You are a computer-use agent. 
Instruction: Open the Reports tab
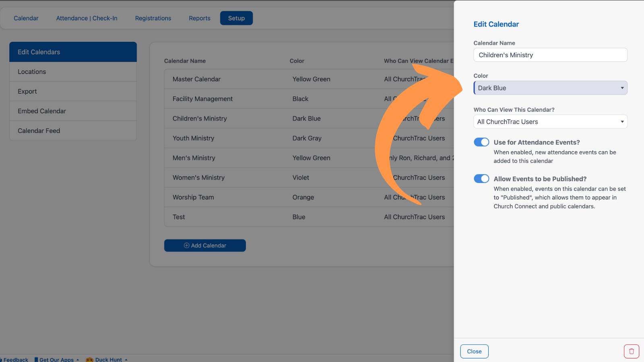(200, 18)
